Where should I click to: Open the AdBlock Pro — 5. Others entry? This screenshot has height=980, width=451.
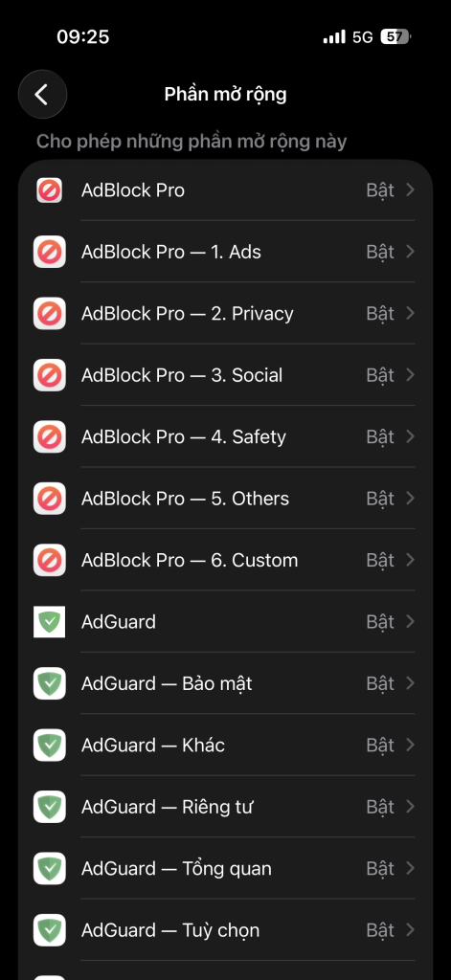pyautogui.click(x=225, y=498)
